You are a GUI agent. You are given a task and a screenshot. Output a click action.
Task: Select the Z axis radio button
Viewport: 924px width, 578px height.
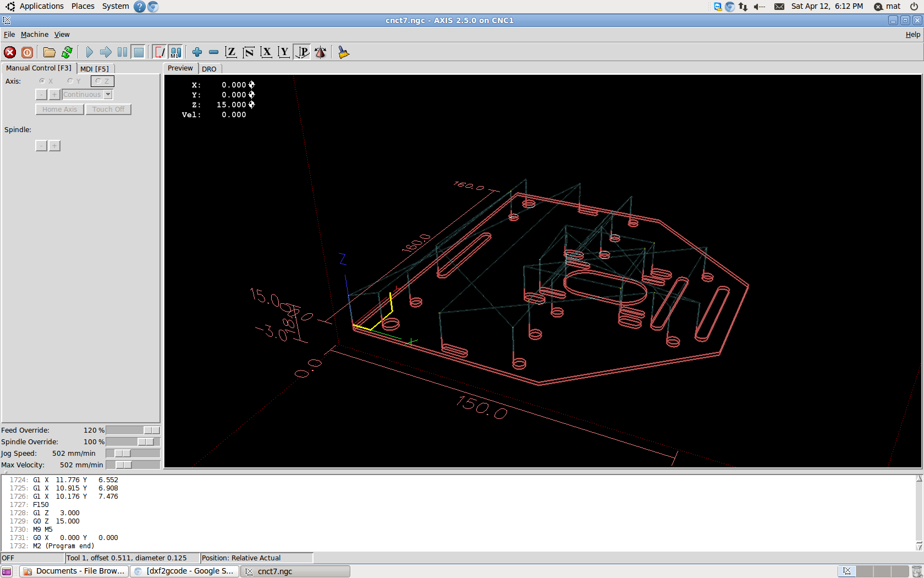click(98, 81)
